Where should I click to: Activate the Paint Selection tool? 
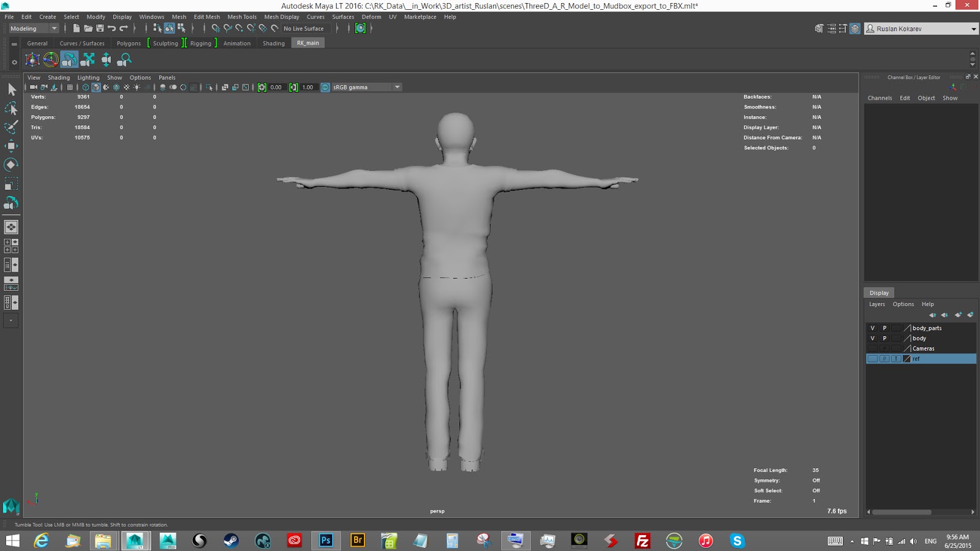point(11,127)
